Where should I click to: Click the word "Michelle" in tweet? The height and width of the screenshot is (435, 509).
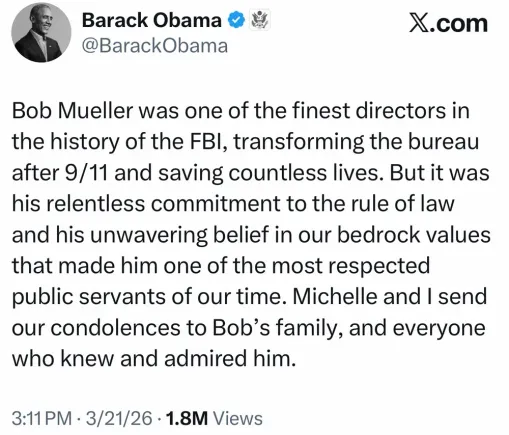[334, 296]
